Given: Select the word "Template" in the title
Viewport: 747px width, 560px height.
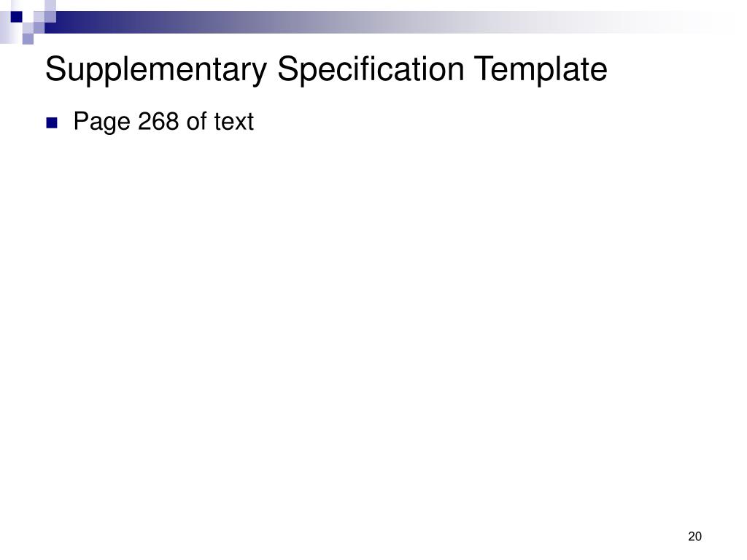Looking at the screenshot, I should (x=541, y=70).
